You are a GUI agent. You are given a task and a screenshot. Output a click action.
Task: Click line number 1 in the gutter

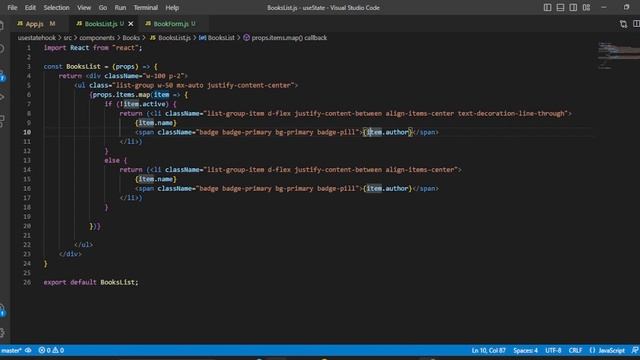click(x=29, y=48)
